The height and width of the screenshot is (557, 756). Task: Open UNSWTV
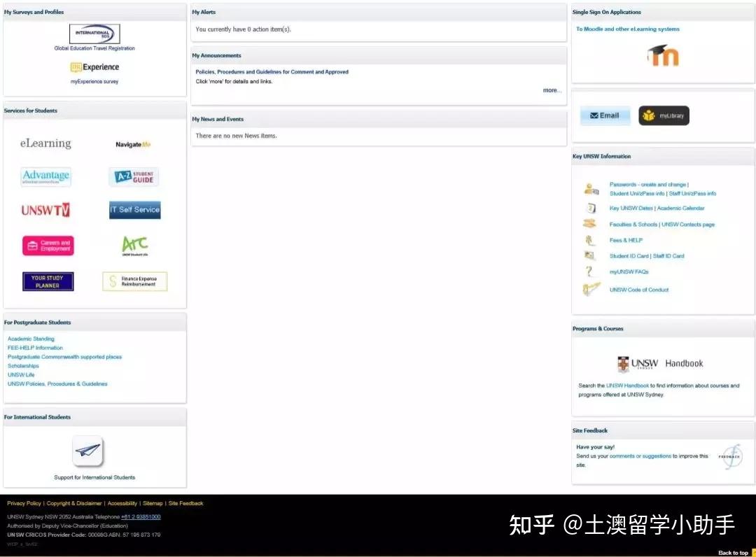click(x=45, y=210)
